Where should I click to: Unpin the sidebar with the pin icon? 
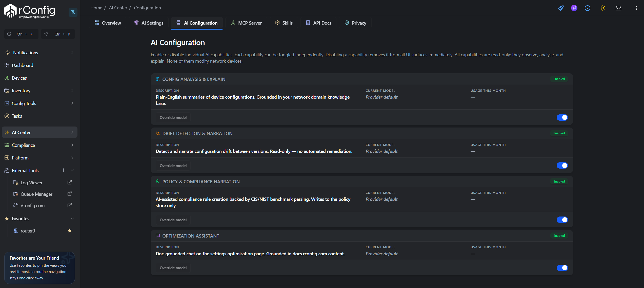tap(73, 12)
